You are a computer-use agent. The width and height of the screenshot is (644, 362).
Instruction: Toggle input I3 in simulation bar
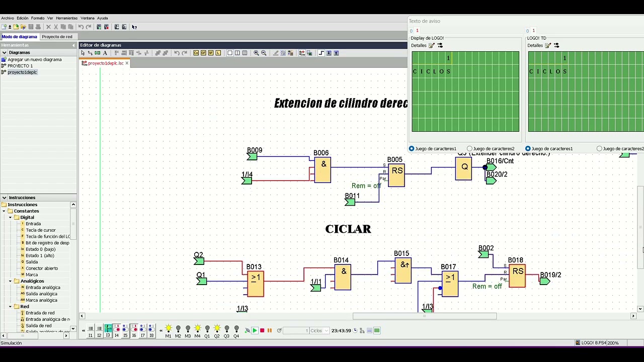tap(108, 330)
